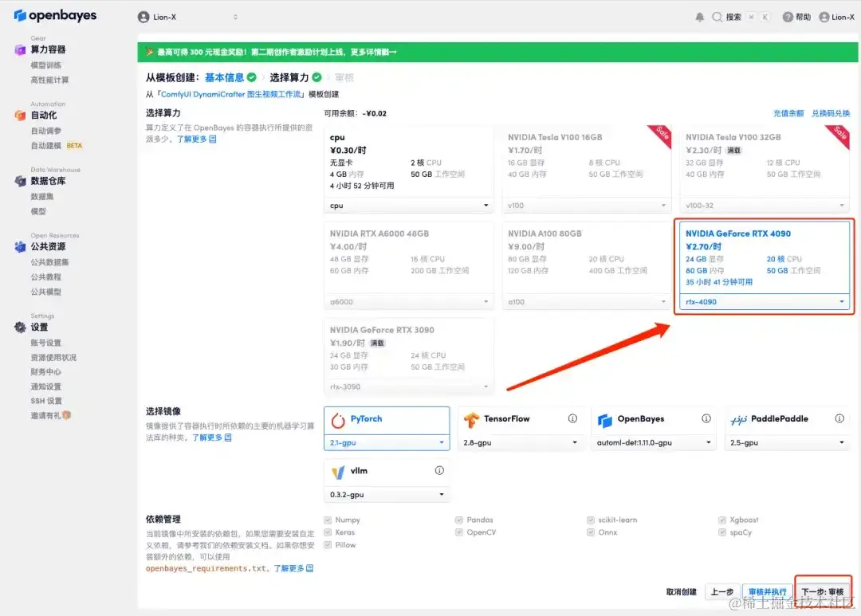Open the 兑换码兑换 link
This screenshot has width=861, height=616.
click(x=831, y=114)
